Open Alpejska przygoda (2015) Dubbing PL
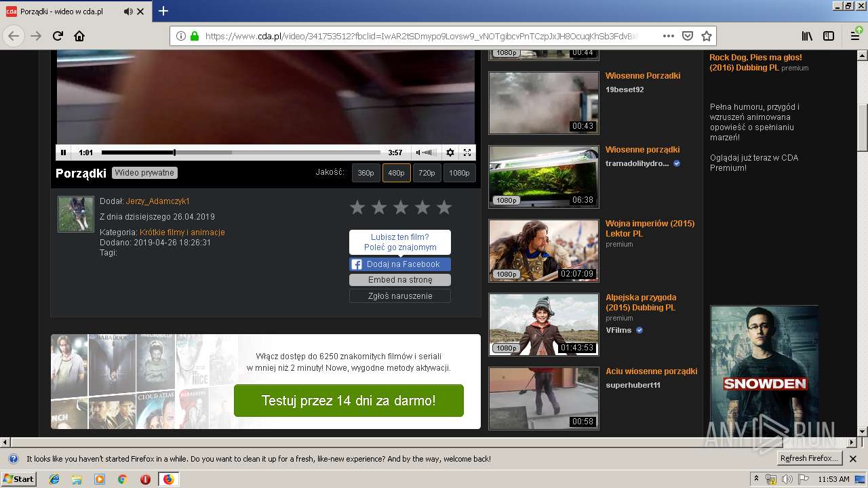Viewport: 868px width, 488px height. pos(641,302)
